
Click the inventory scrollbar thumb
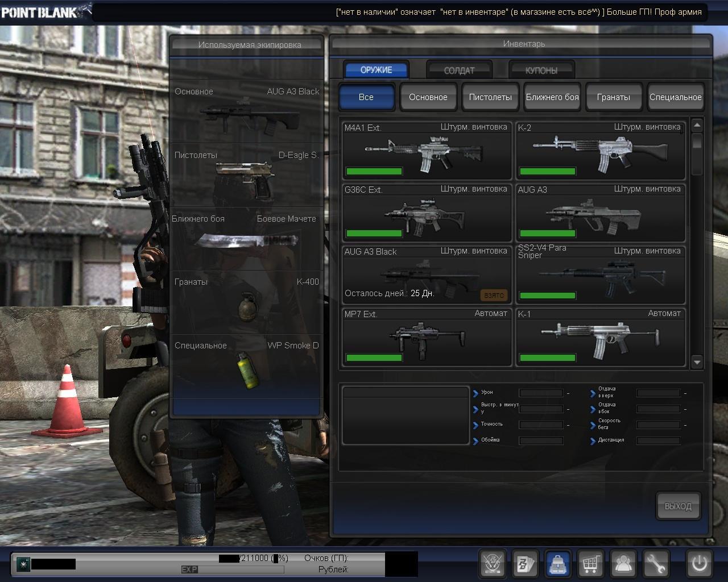coord(697,142)
